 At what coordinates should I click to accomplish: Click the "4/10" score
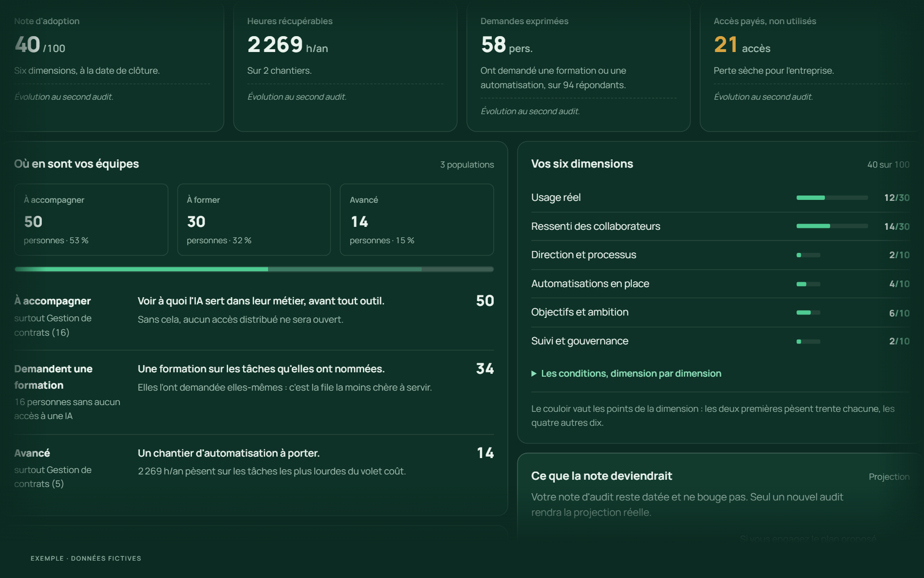899,284
